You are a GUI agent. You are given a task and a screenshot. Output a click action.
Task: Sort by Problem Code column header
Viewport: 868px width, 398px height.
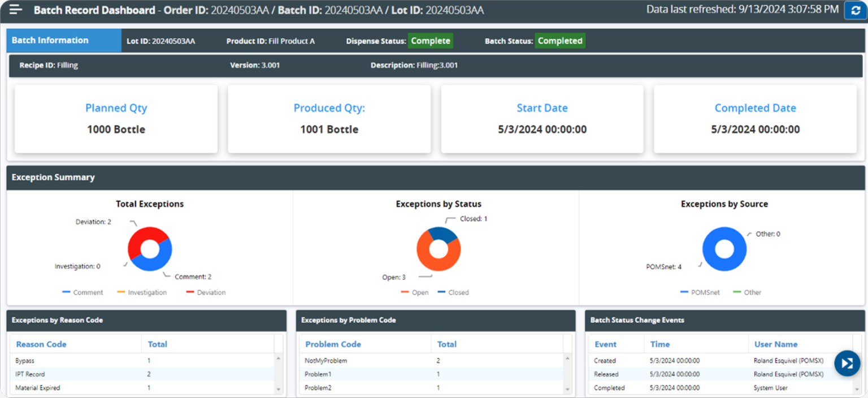(x=333, y=344)
